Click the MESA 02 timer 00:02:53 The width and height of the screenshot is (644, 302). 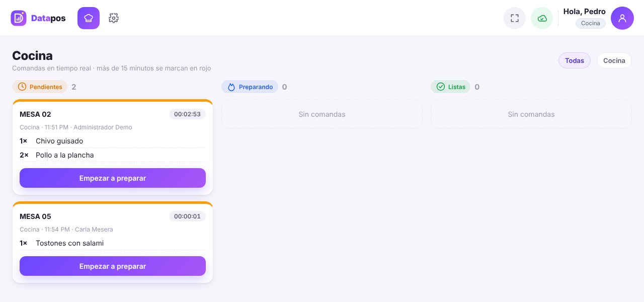tap(187, 114)
